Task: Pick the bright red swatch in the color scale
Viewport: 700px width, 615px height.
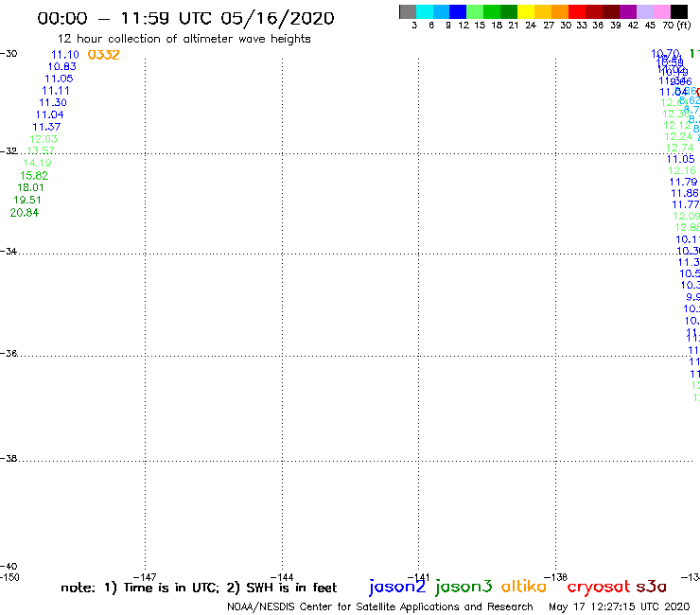Action: point(577,11)
